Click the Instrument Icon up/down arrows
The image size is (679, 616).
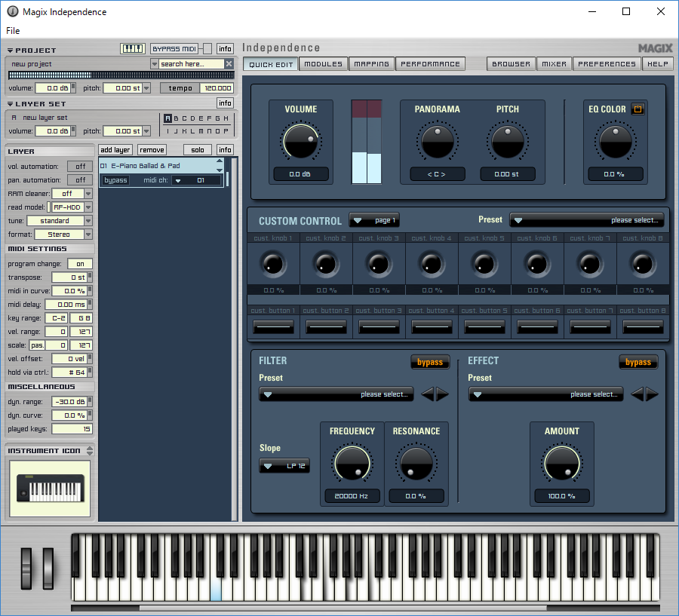tap(90, 451)
